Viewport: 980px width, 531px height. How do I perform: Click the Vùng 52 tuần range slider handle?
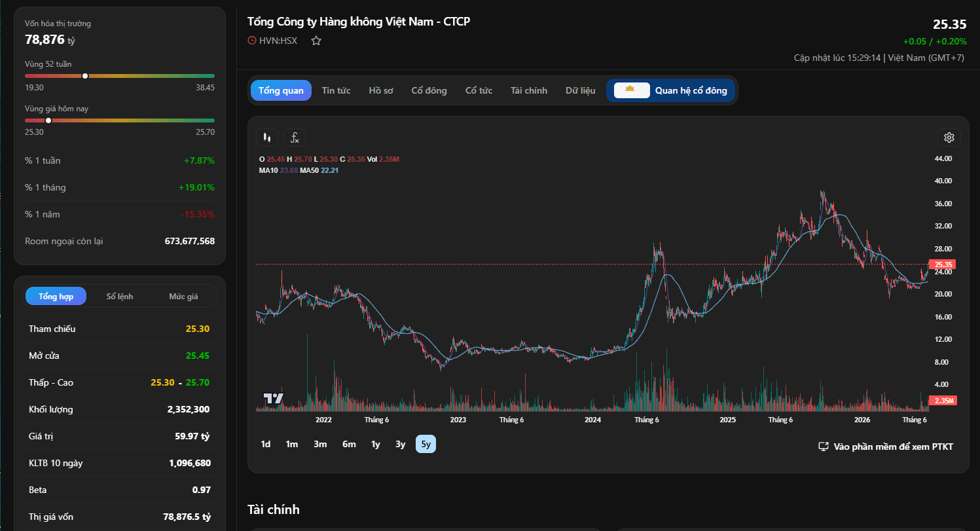click(85, 76)
